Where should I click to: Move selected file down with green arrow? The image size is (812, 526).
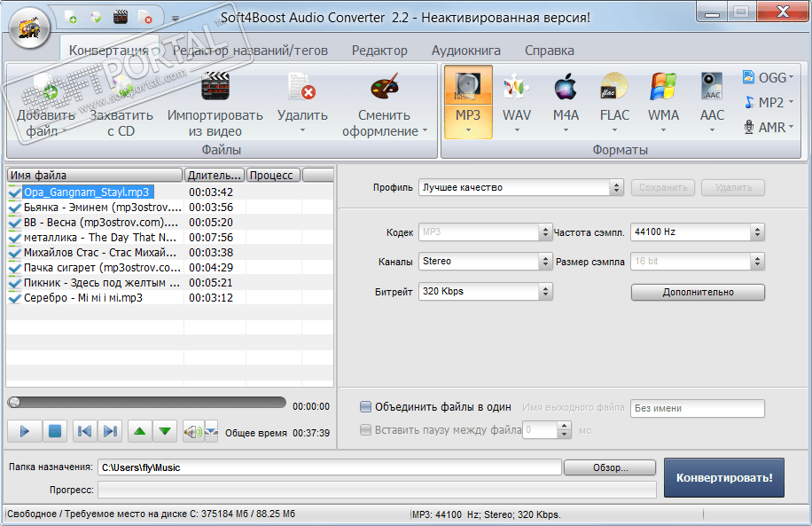click(165, 431)
